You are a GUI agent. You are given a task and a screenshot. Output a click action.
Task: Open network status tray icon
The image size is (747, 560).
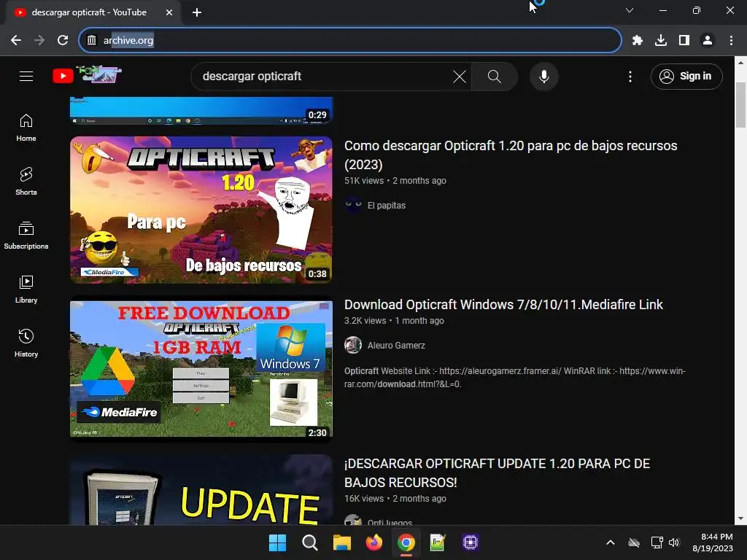coord(657,542)
